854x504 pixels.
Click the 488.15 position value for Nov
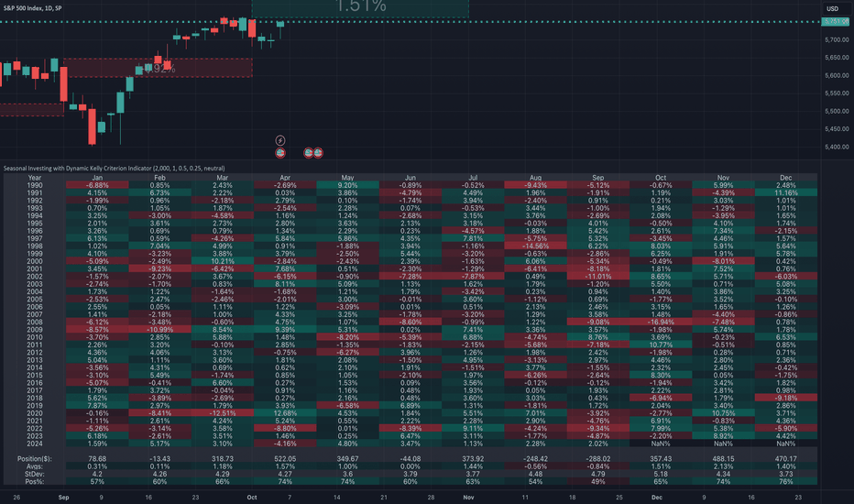click(x=723, y=459)
